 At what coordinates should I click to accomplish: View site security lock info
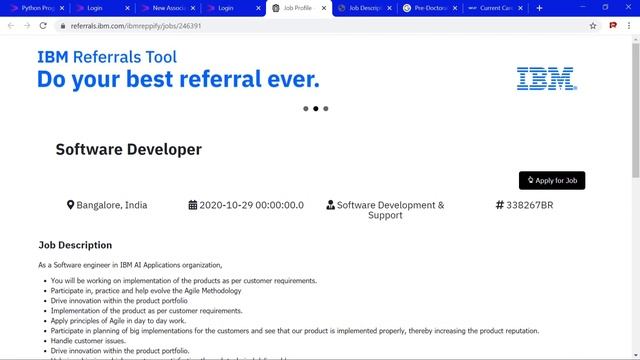[x=62, y=26]
